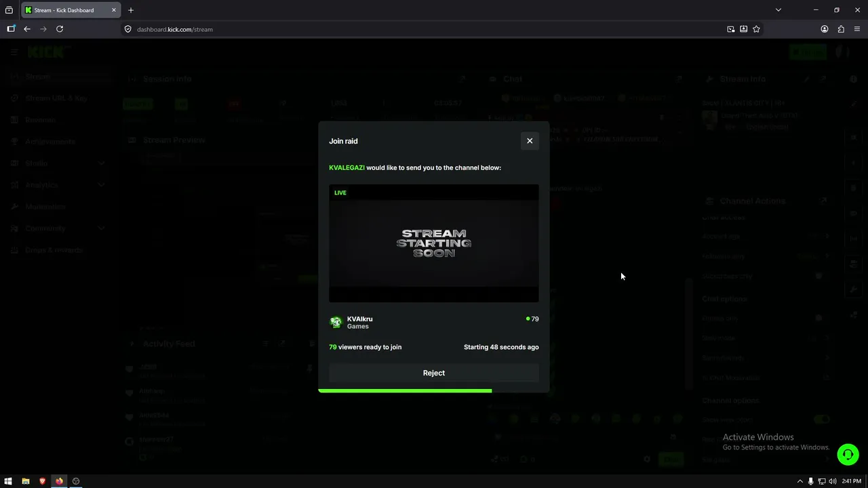Open the Windows Start menu
Screen dimensions: 868x488
(8, 481)
